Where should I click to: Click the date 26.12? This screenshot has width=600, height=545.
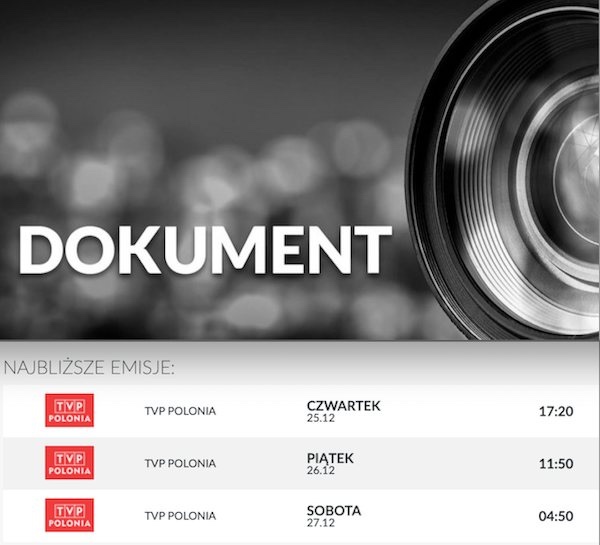(x=321, y=470)
